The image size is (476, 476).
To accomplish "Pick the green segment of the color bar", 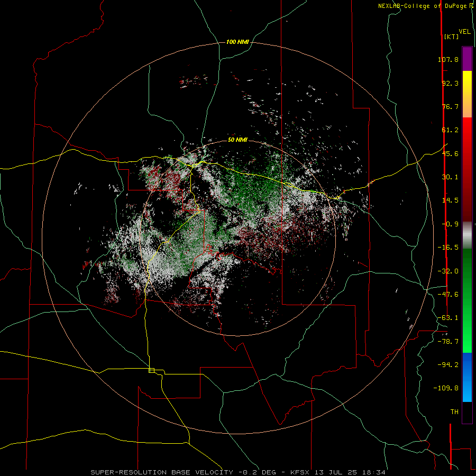I will (467, 300).
